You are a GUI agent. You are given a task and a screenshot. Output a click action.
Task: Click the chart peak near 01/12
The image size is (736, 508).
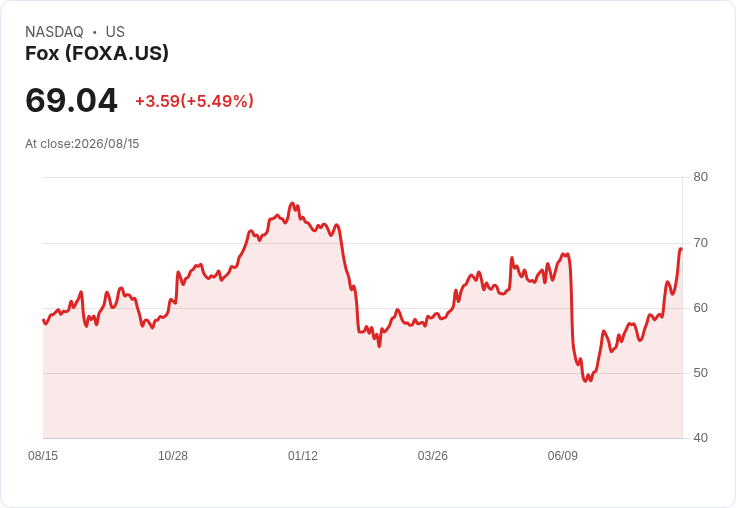point(292,204)
